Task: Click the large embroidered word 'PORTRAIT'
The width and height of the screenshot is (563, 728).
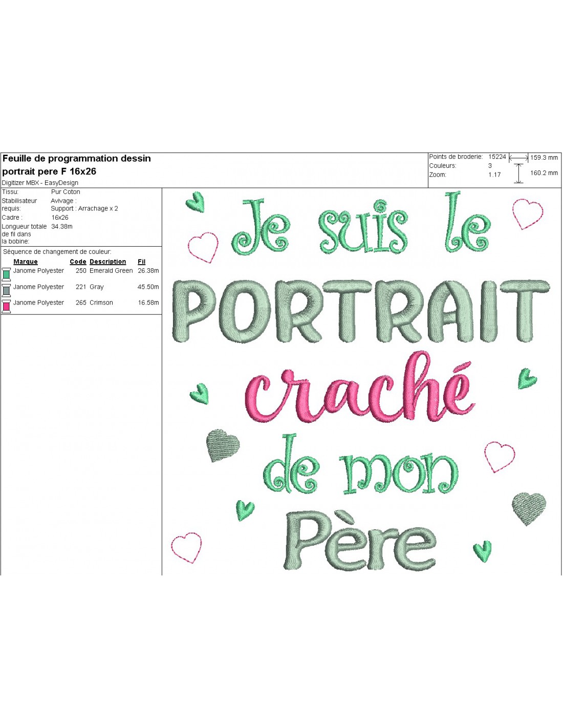Action: pyautogui.click(x=360, y=311)
